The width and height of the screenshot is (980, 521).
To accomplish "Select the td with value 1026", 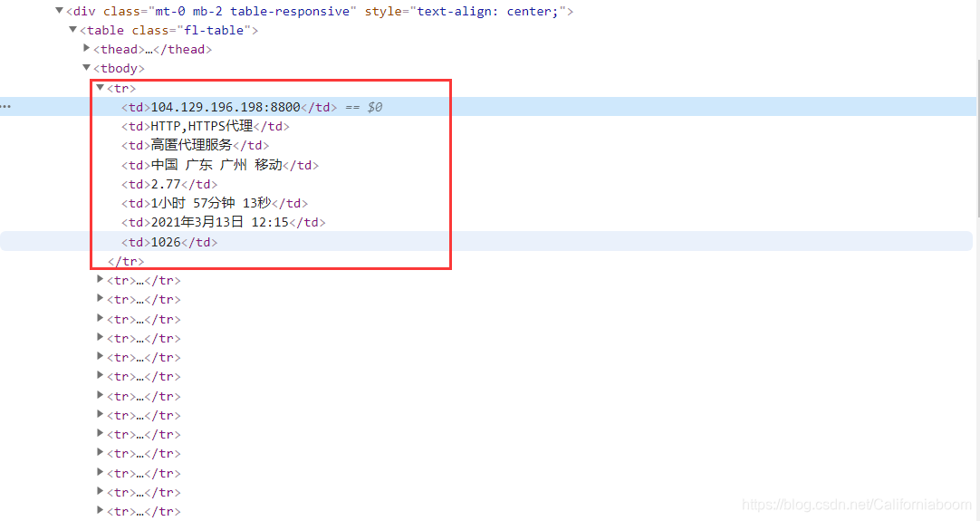I will (169, 242).
